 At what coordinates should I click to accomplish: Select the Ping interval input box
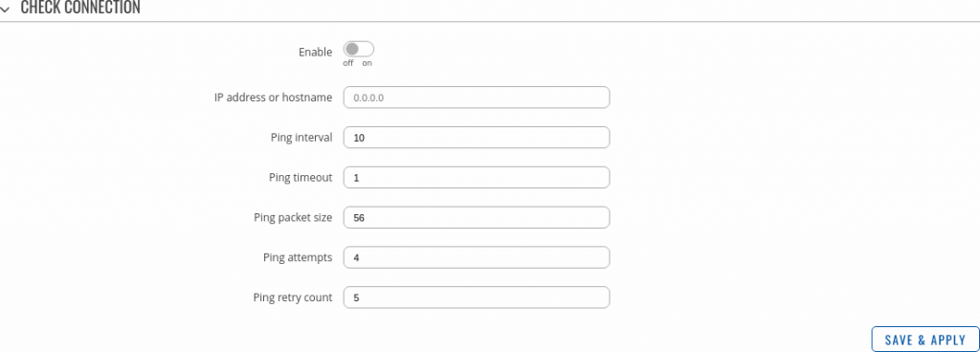(x=477, y=138)
